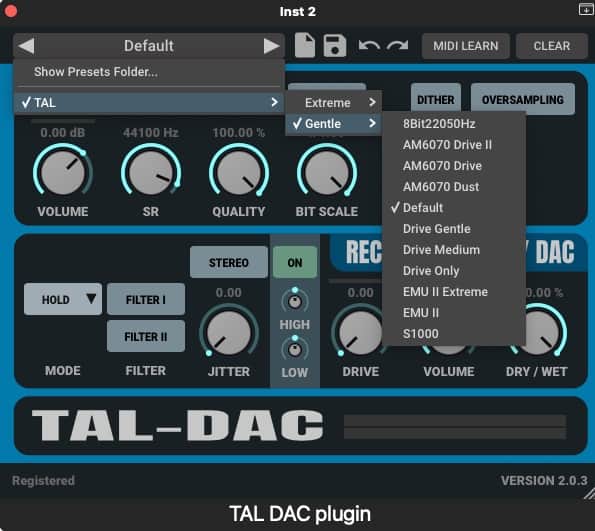
Task: Open the HOLD mode dropdown
Action: click(x=63, y=299)
